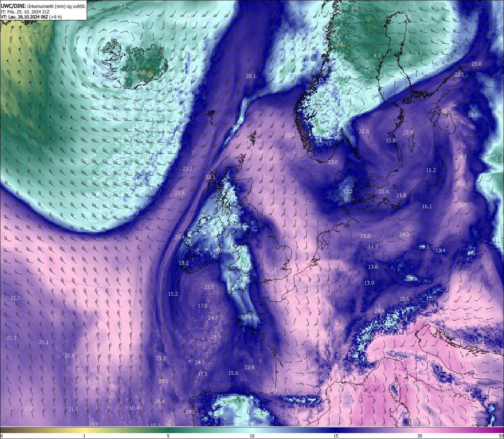Click the map value 25.4
Viewport: 504px width, 439px height.
point(159,401)
